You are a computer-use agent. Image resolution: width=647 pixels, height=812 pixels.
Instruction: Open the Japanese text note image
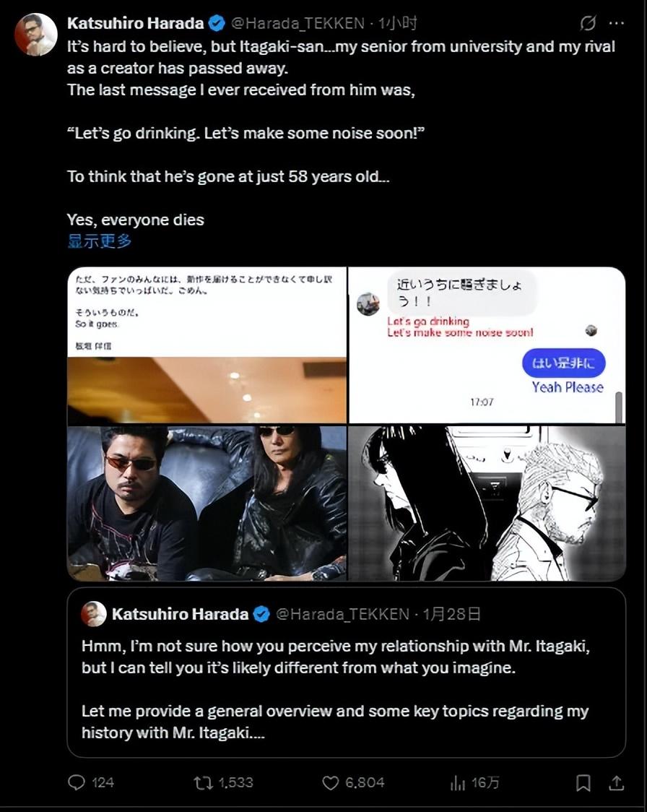[207, 345]
